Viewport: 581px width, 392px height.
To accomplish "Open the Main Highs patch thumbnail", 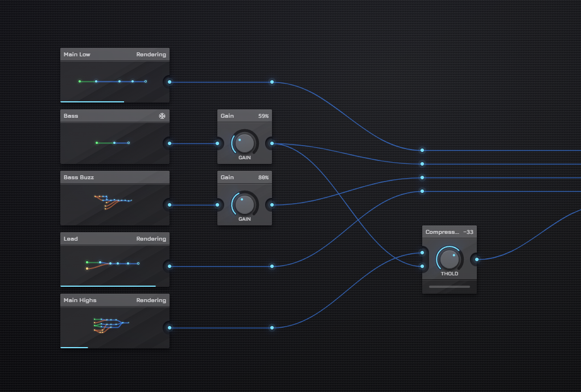I will click(114, 324).
